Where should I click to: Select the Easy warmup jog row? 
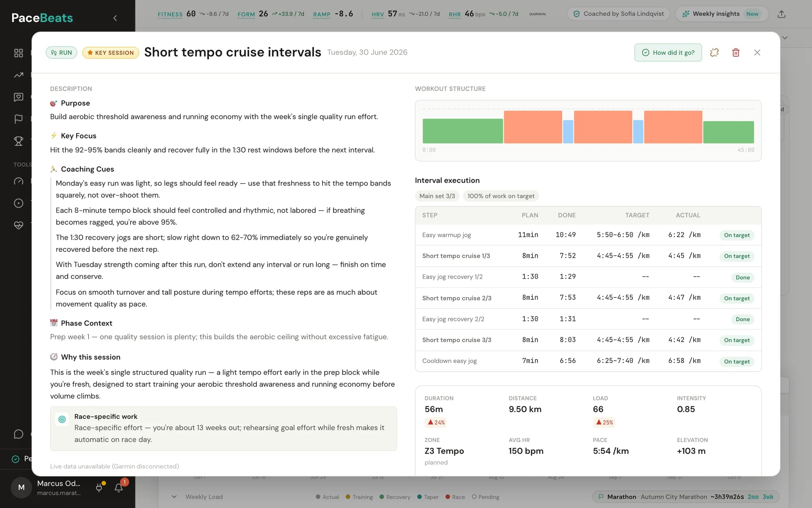[x=588, y=235]
